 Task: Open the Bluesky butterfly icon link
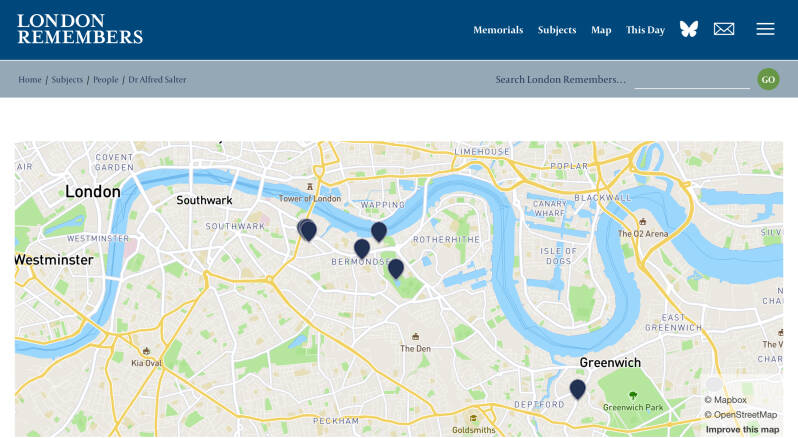[689, 29]
